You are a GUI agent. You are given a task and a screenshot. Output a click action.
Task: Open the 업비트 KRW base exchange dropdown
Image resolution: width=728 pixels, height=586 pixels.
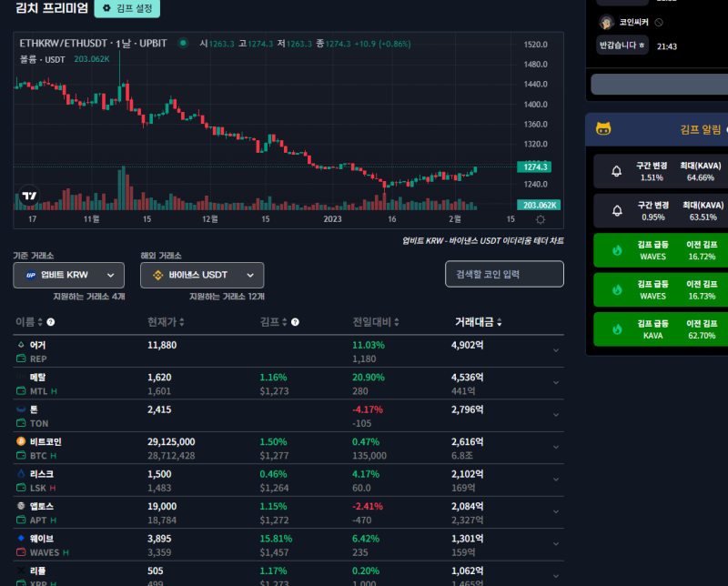(x=69, y=275)
